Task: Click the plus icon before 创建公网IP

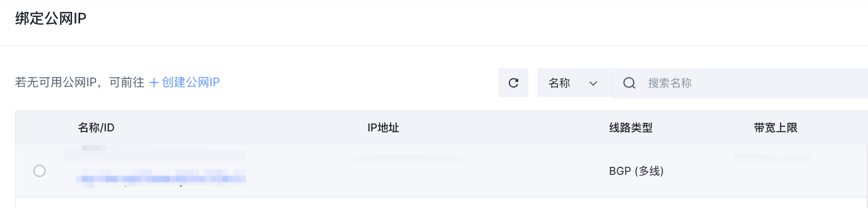Action: point(153,82)
